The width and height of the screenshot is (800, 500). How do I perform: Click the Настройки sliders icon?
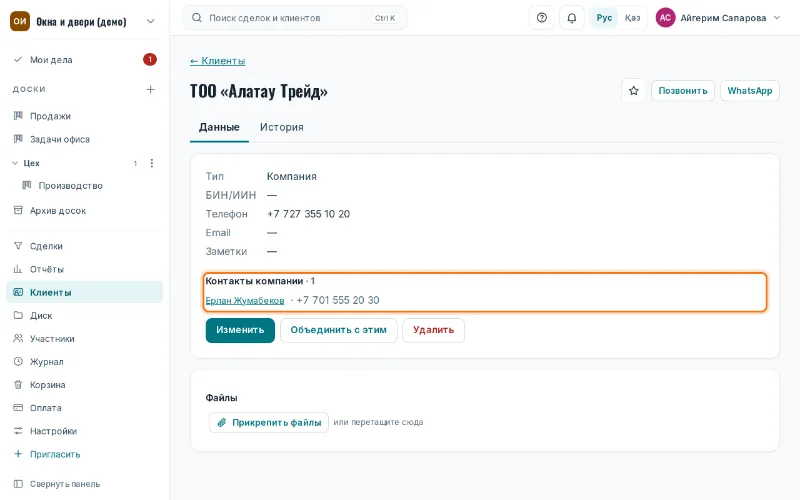click(x=18, y=431)
